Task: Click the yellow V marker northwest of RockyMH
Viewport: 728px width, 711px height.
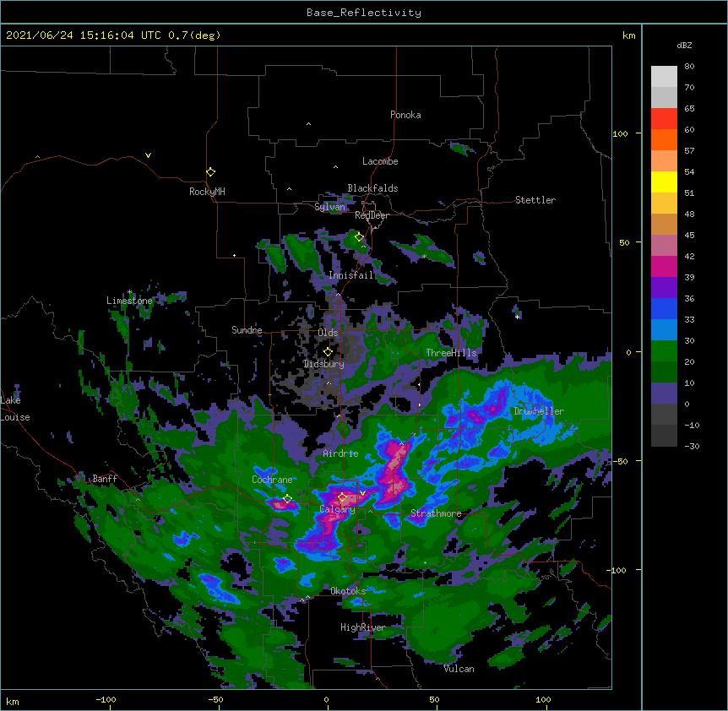Action: pyautogui.click(x=148, y=155)
